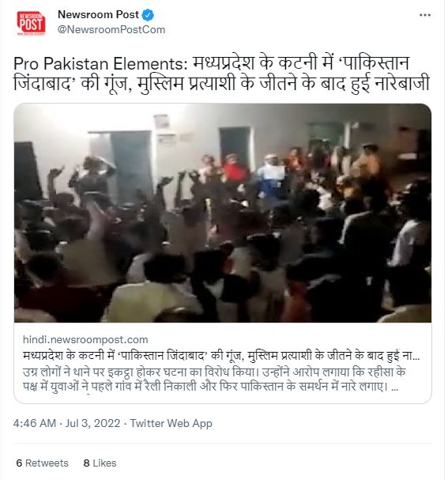Select the 'Pro Pakistan Elements:' tweet text

click(100, 64)
